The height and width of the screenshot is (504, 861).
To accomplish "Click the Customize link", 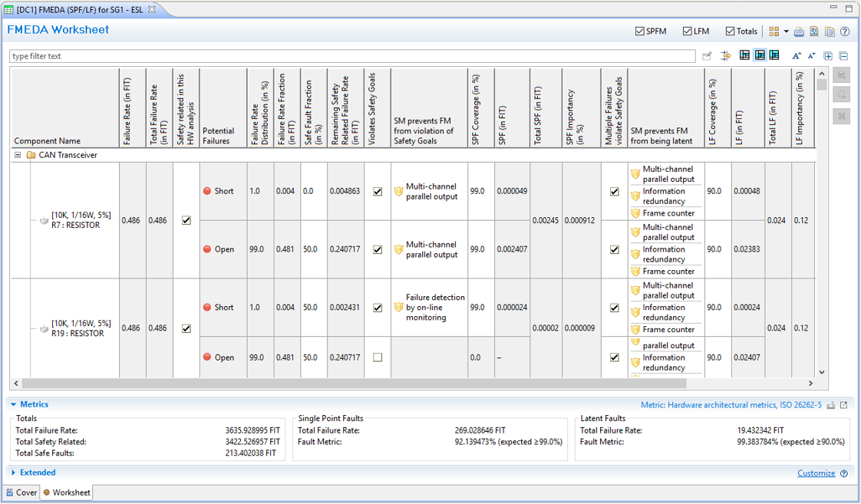I will tap(816, 473).
